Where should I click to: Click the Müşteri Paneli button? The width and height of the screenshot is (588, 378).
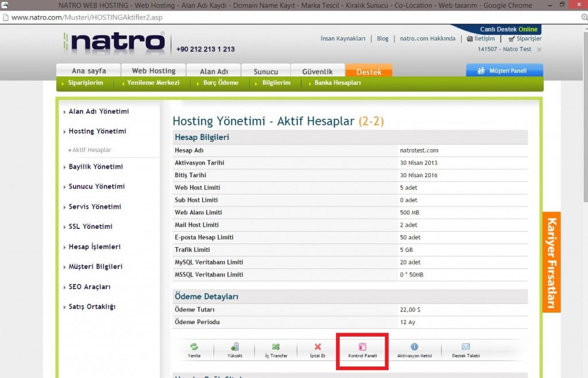(504, 71)
